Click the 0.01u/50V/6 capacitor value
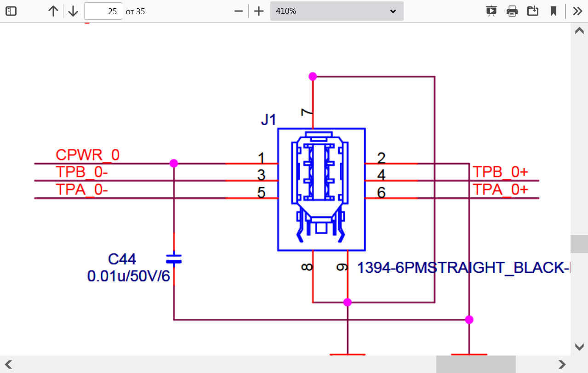Viewport: 588px width, 373px height. click(x=128, y=276)
